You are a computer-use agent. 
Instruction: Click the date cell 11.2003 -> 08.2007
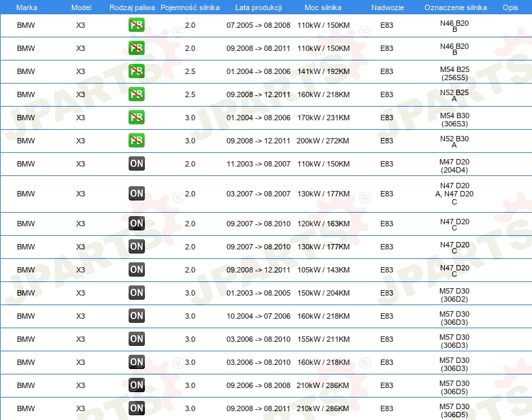click(259, 164)
